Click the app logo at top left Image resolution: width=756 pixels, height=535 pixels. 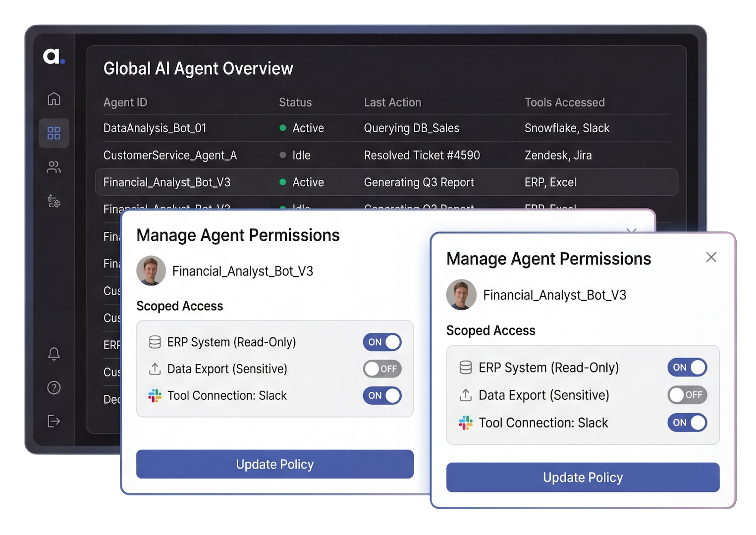coord(54,56)
